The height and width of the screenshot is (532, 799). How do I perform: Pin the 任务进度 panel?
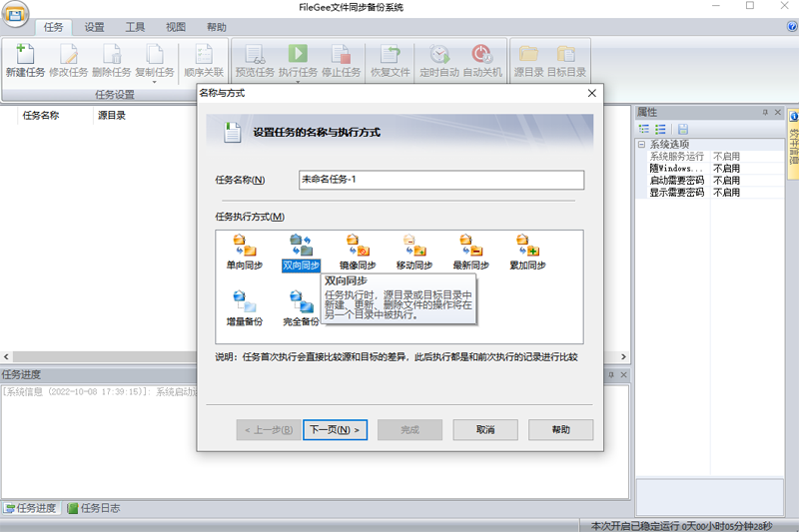[611, 374]
